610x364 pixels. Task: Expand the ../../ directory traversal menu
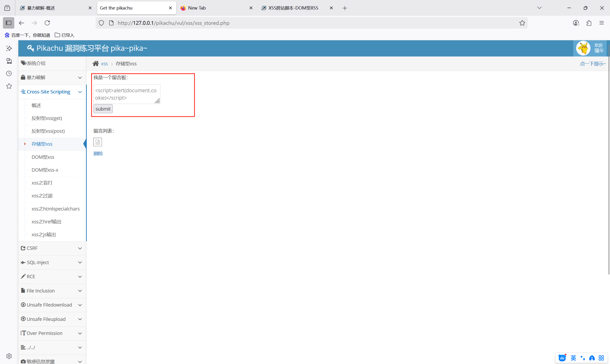(52, 347)
